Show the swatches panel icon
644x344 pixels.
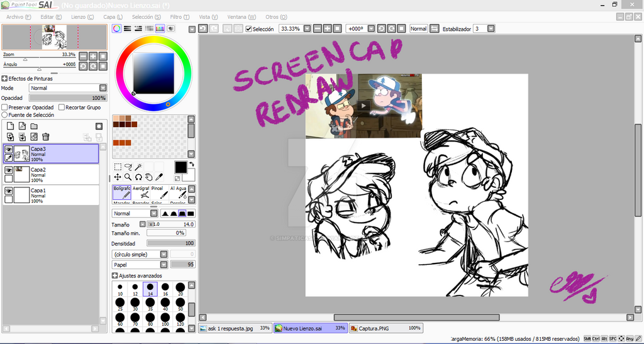click(160, 28)
